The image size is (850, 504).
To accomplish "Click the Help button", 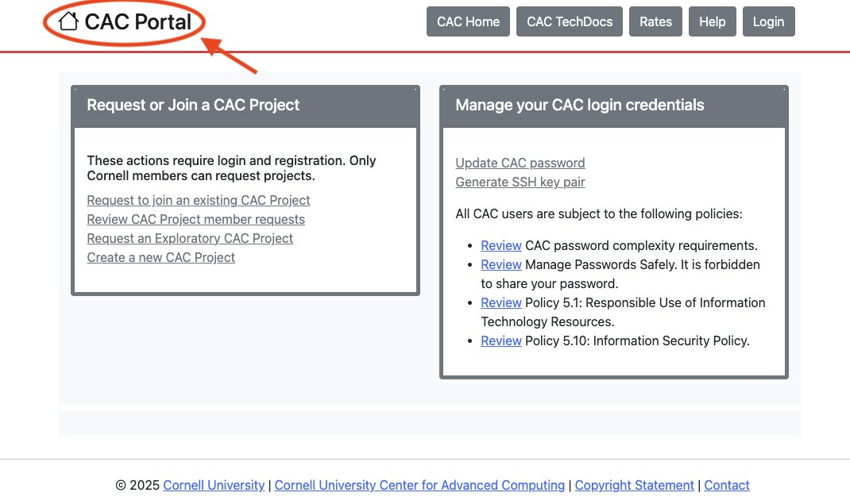I will click(712, 22).
